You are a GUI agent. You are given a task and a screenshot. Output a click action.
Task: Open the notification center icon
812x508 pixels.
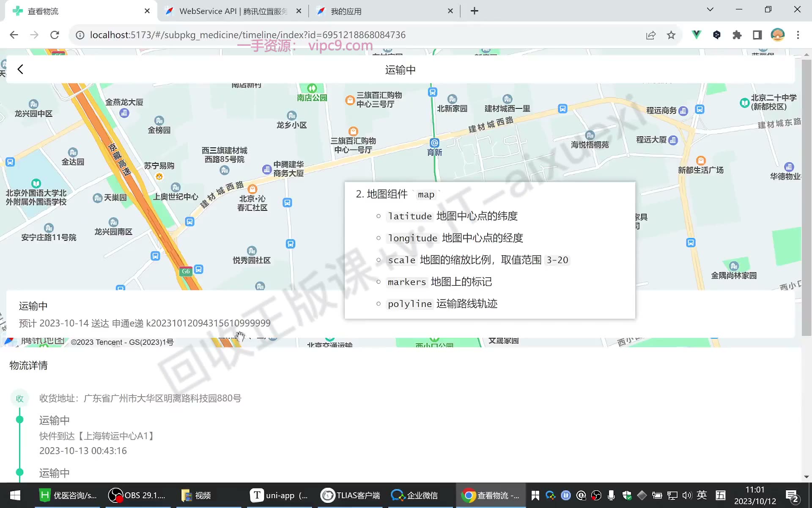[x=792, y=496]
